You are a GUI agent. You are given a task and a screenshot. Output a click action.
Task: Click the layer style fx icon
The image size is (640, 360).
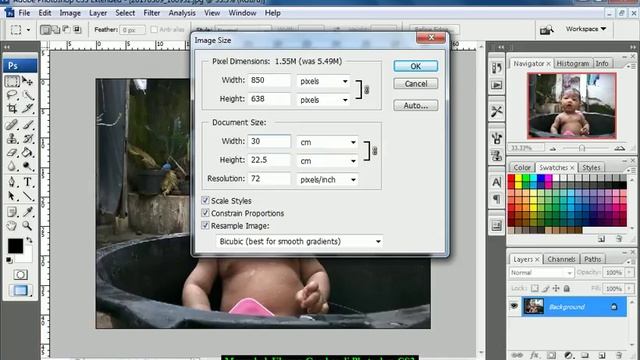point(534,355)
